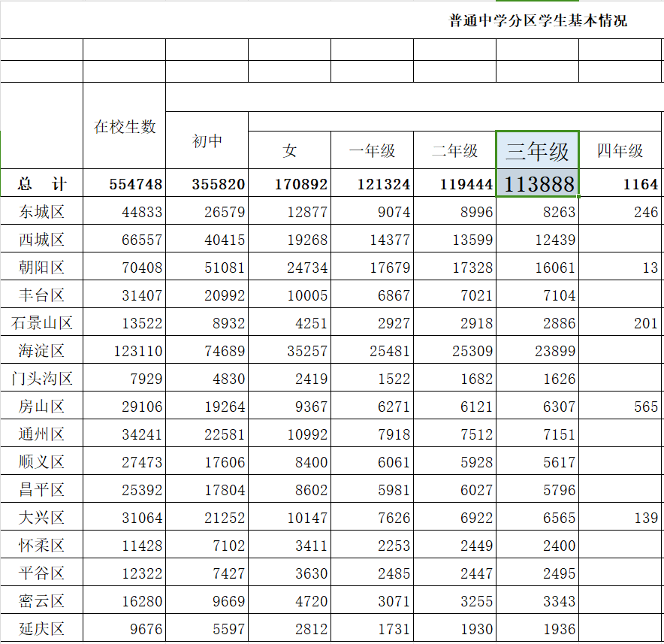The width and height of the screenshot is (664, 644).
Task: Click the total cell showing 113888
Action: coord(537,183)
